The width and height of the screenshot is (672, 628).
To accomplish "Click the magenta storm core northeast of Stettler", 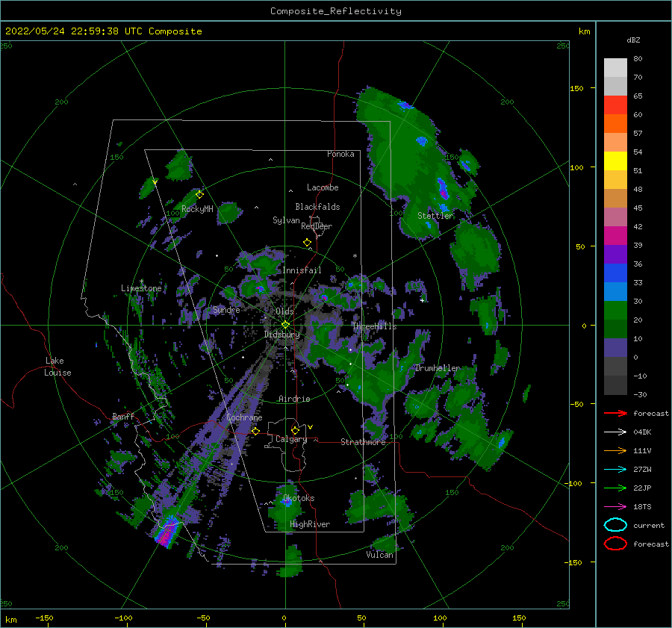I will 443,190.
